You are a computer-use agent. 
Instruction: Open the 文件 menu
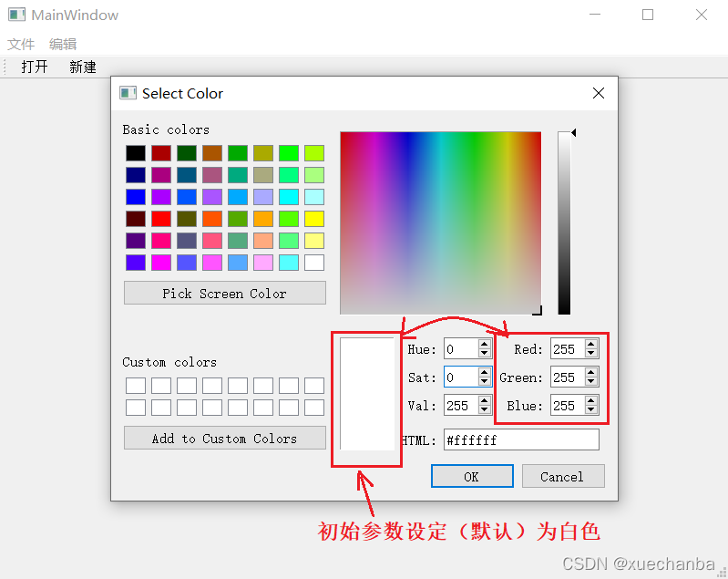[21, 44]
